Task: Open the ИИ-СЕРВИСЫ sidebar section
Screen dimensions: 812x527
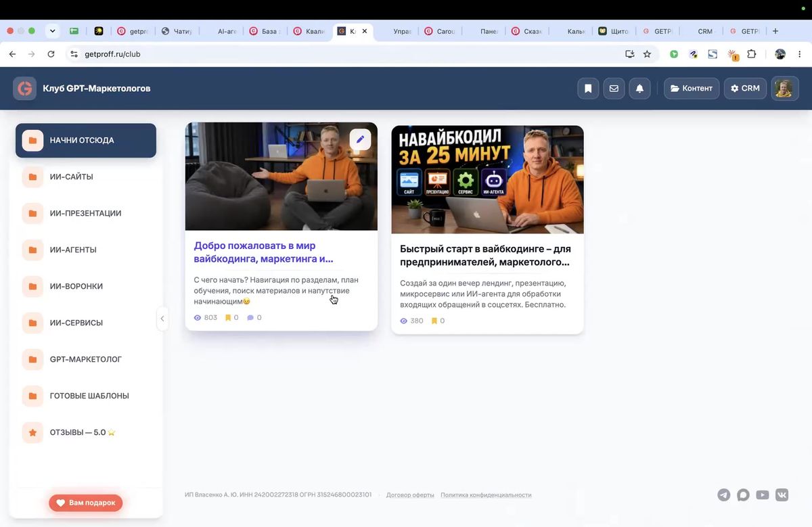Action: coord(86,323)
